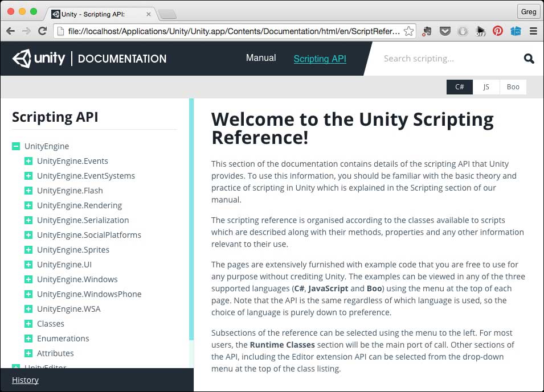Image resolution: width=544 pixels, height=392 pixels.
Task: Select the Unity - Scripting API browser tab
Action: pos(101,14)
